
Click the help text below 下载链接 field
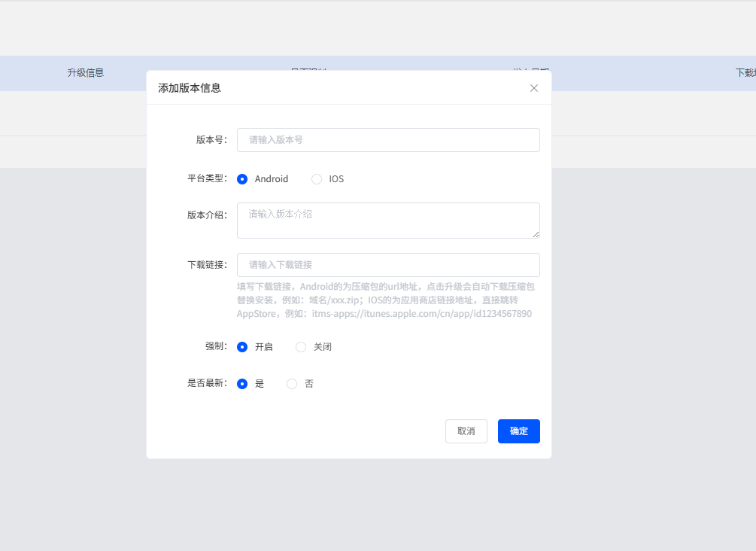386,300
